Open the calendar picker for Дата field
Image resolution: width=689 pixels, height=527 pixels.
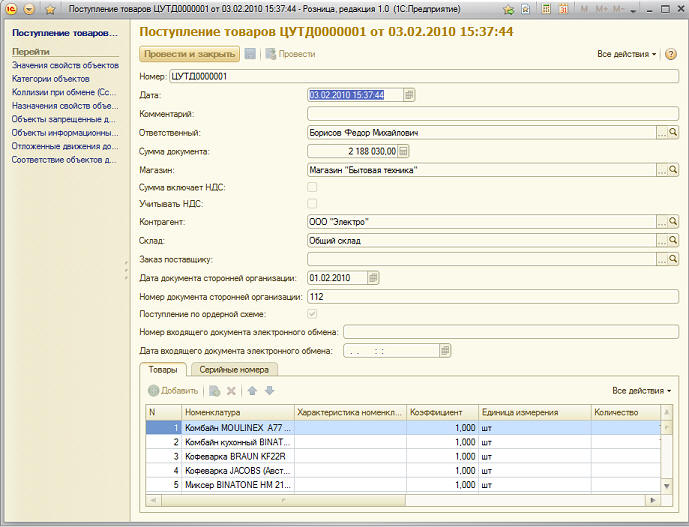tap(409, 95)
